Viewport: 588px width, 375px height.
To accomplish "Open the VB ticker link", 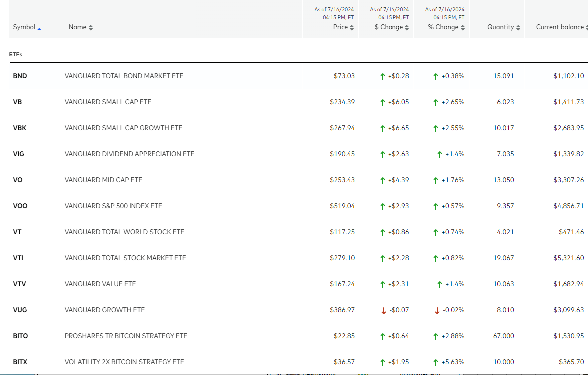I will click(x=17, y=102).
